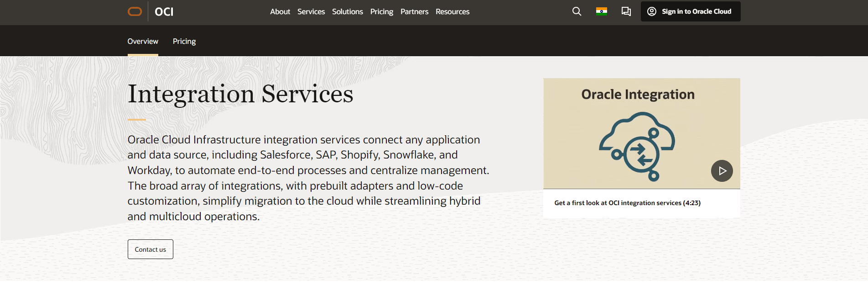
Task: Open the 'Get a first look' video link
Action: pyautogui.click(x=627, y=203)
